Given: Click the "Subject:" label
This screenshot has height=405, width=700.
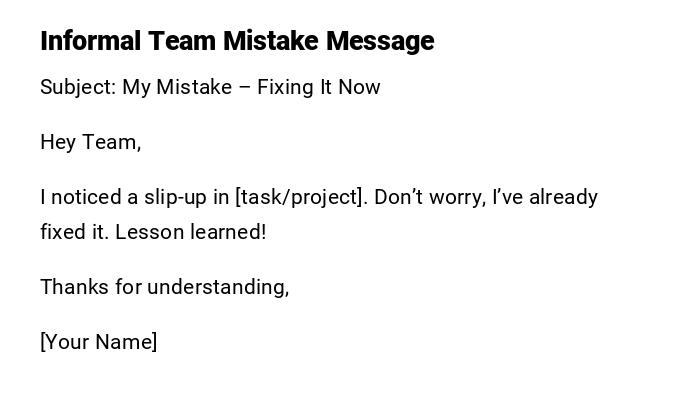Looking at the screenshot, I should pos(78,87).
